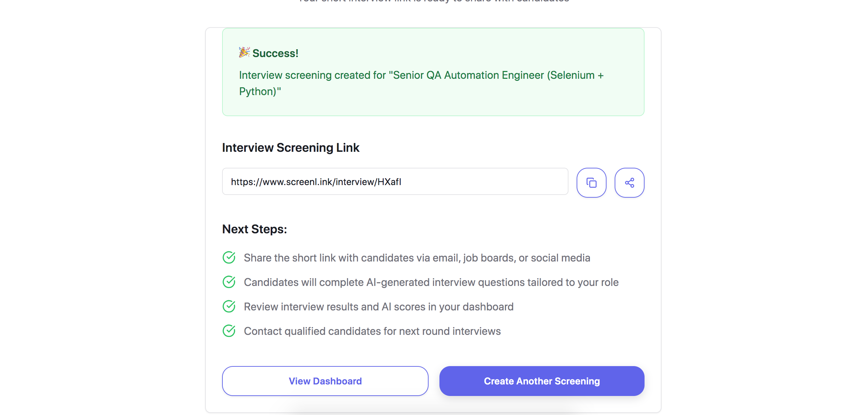Viewport: 868px width, 415px height.
Task: Click Review interview results step text
Action: [378, 307]
